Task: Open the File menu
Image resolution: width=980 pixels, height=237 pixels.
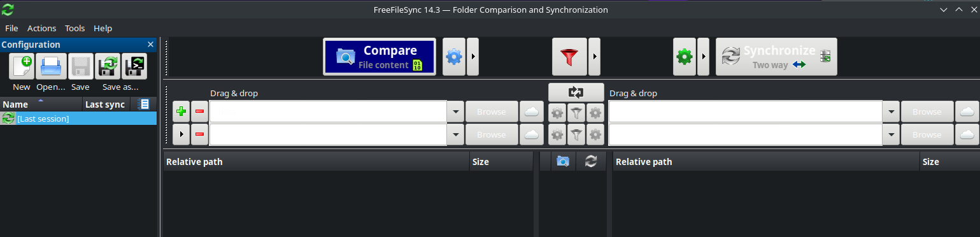Action: pos(11,28)
